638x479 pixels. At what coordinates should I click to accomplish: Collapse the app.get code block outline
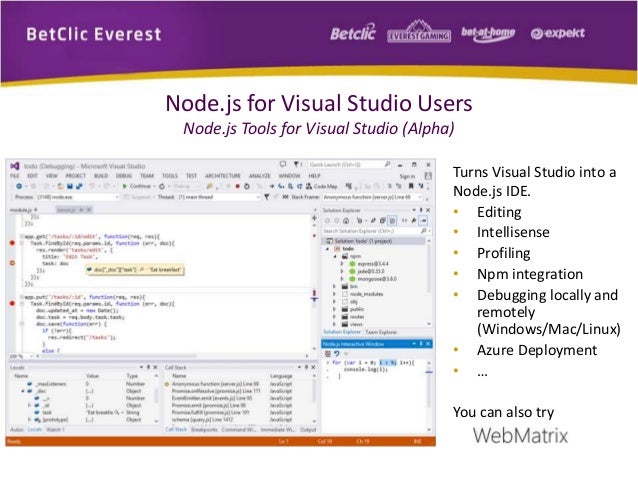click(22, 236)
